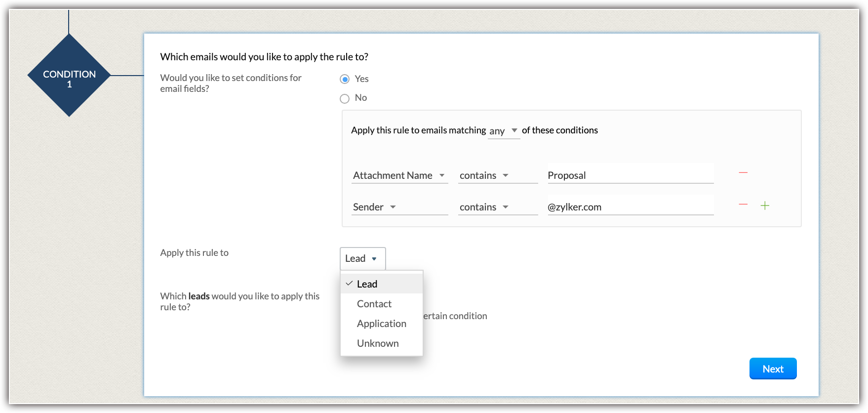Choose Lead from the dropdown list

coord(367,284)
